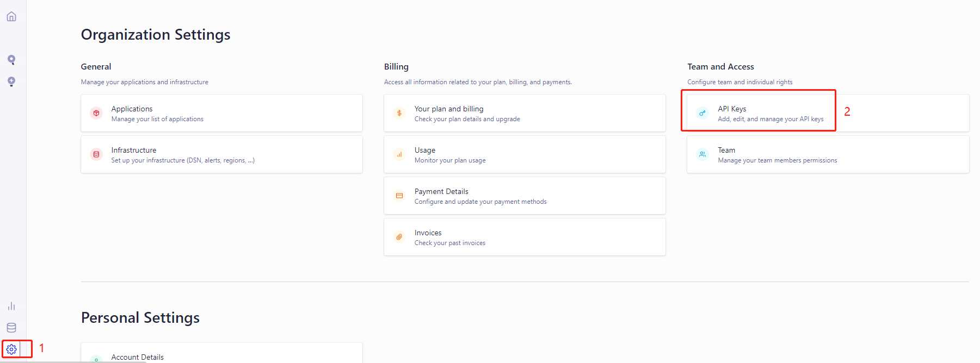This screenshot has width=980, height=363.
Task: Select 'Add, edit, and manage your API keys'
Action: (x=771, y=119)
